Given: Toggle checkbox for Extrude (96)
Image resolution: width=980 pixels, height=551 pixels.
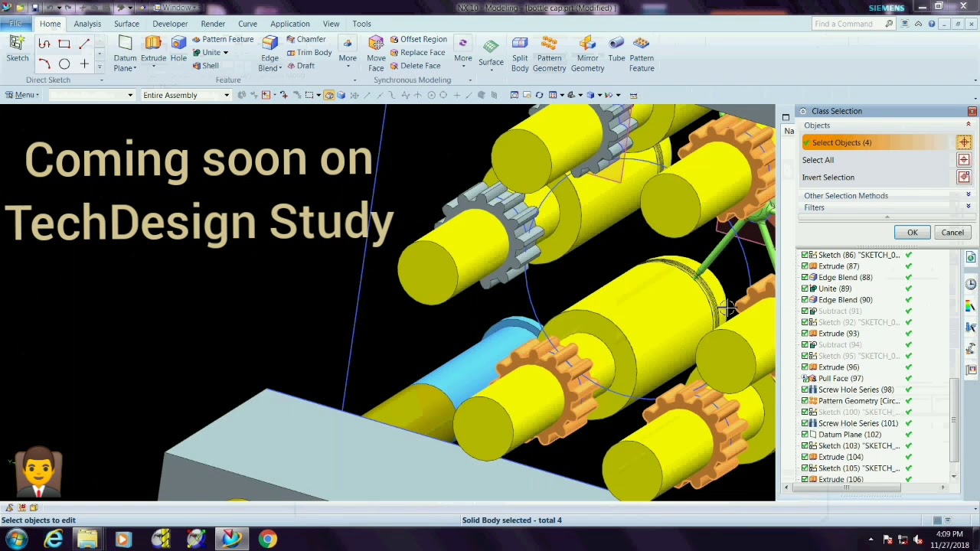Looking at the screenshot, I should [x=805, y=367].
